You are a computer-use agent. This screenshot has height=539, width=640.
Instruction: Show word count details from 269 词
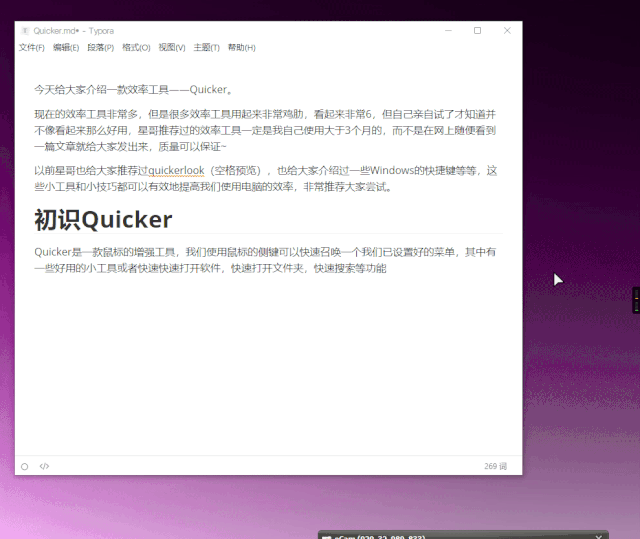click(x=495, y=466)
